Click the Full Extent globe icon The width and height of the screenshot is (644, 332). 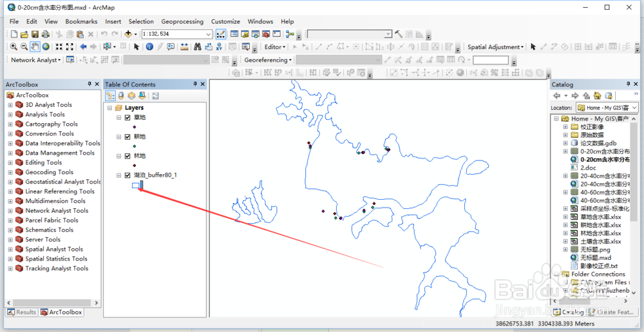coord(46,47)
